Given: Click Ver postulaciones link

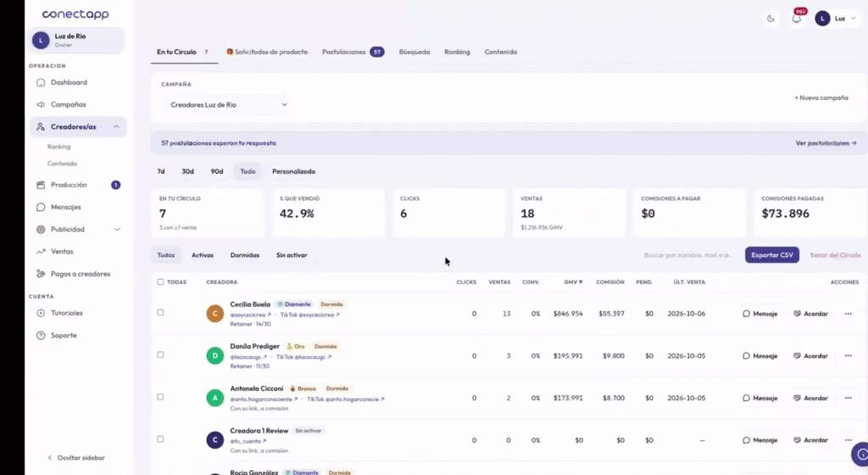Looking at the screenshot, I should (x=826, y=143).
